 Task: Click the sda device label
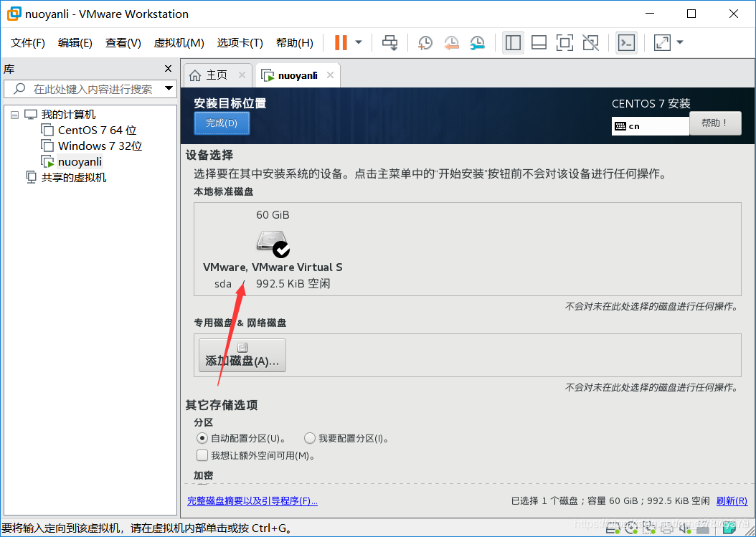pyautogui.click(x=223, y=284)
